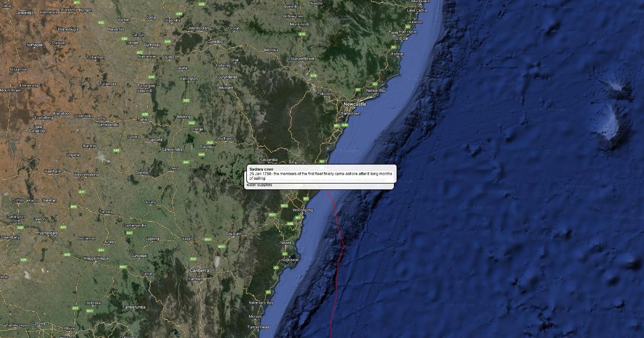This screenshot has height=338, width=644.
Task: Click the Ungarie label
Action: pyautogui.click(x=73, y=155)
